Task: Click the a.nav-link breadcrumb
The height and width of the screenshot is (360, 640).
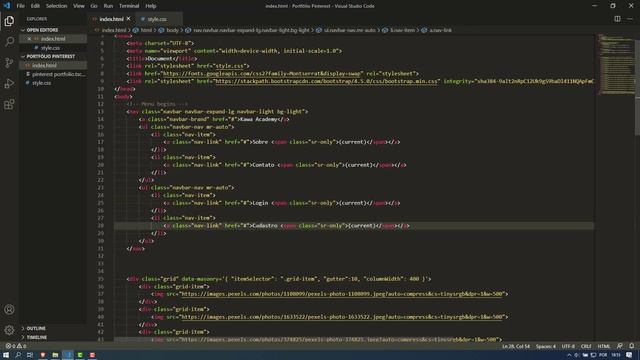Action: [440, 30]
